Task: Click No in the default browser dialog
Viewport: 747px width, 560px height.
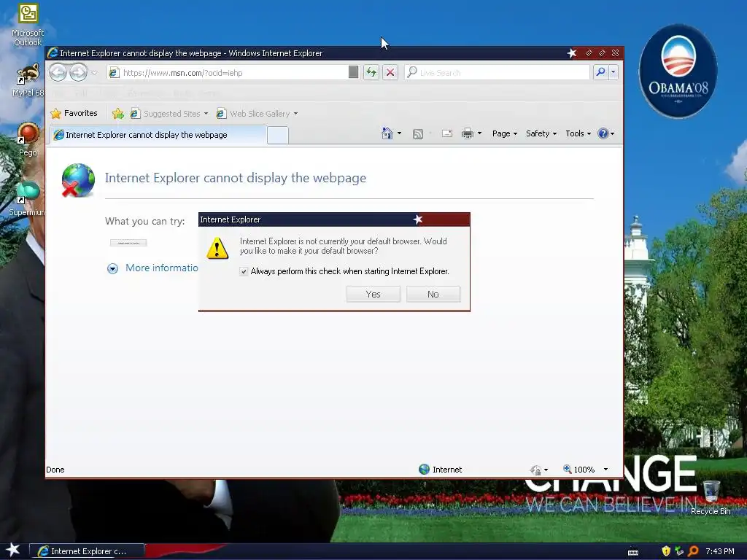Action: tap(433, 295)
